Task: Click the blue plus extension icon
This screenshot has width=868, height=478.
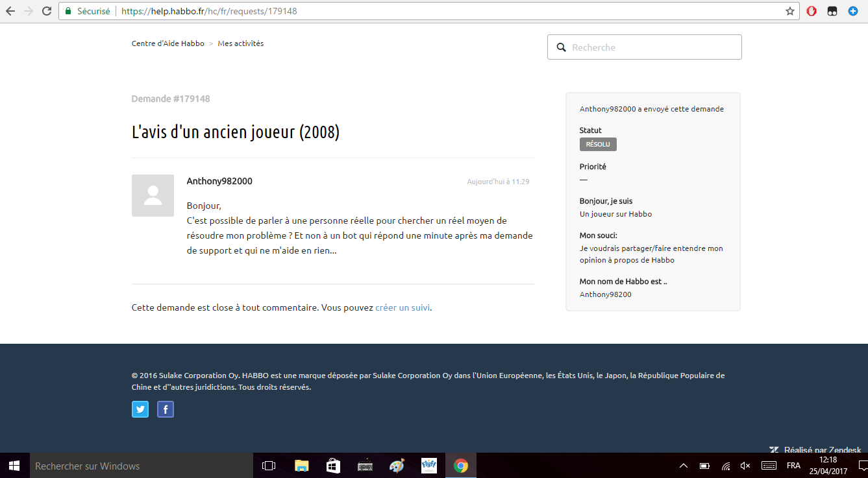Action: pyautogui.click(x=852, y=11)
